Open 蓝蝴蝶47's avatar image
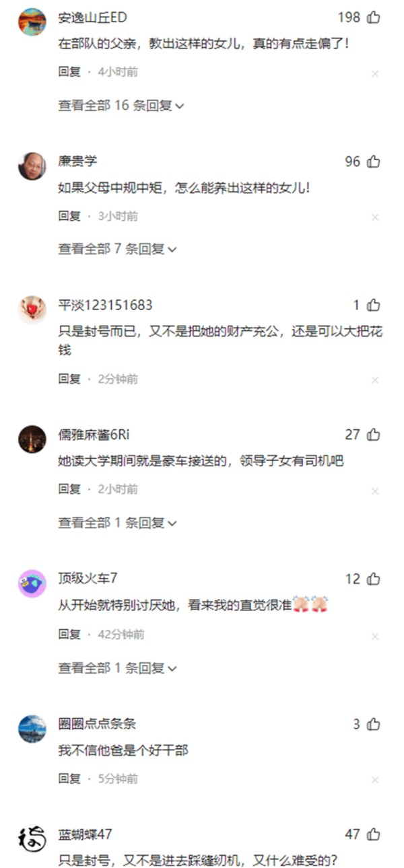404x868 pixels. click(32, 839)
